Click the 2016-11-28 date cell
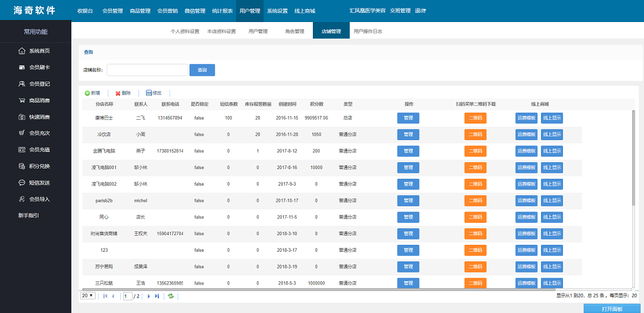 [x=287, y=134]
